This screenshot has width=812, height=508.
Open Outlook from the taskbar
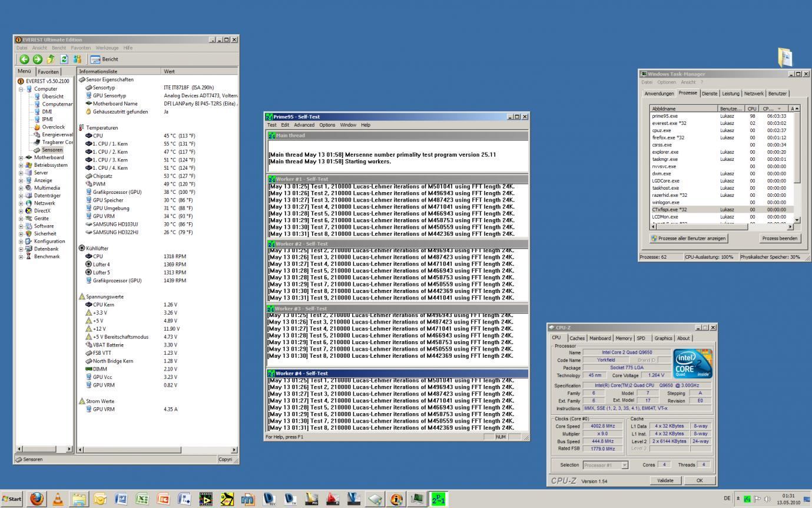100,499
